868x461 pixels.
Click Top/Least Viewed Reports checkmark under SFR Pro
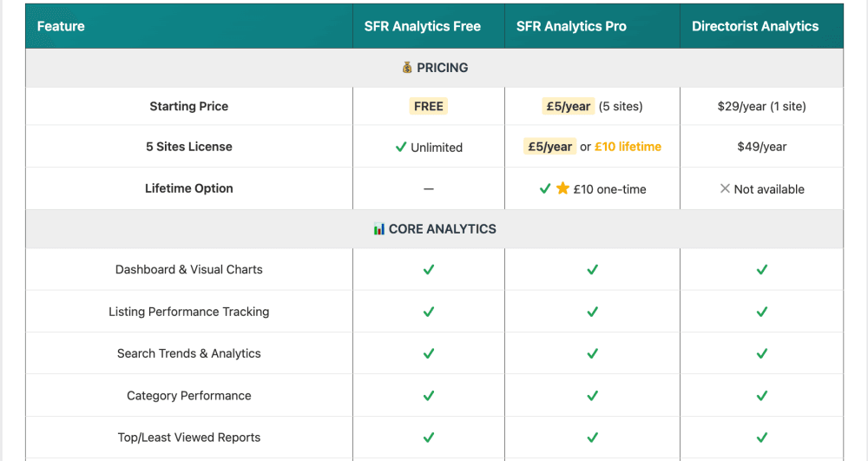point(592,438)
